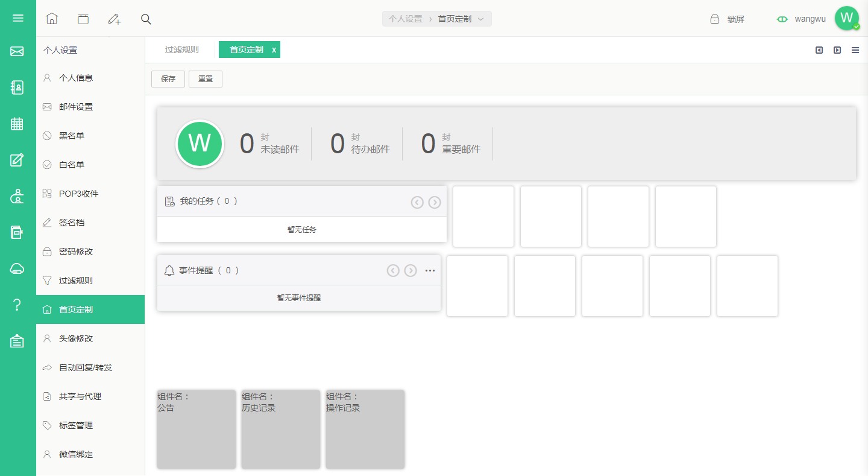Screen dimensions: 868x476
Task: Toggle the hamburger menu to collapse sidebar
Action: (x=17, y=18)
